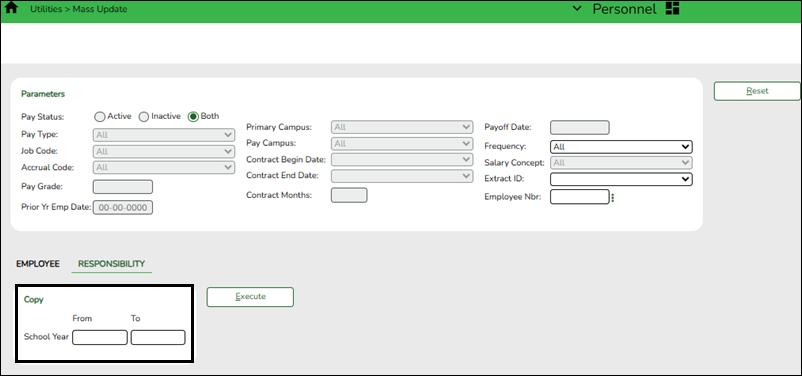
Task: Focus the Employee Nbr field
Action: click(580, 197)
